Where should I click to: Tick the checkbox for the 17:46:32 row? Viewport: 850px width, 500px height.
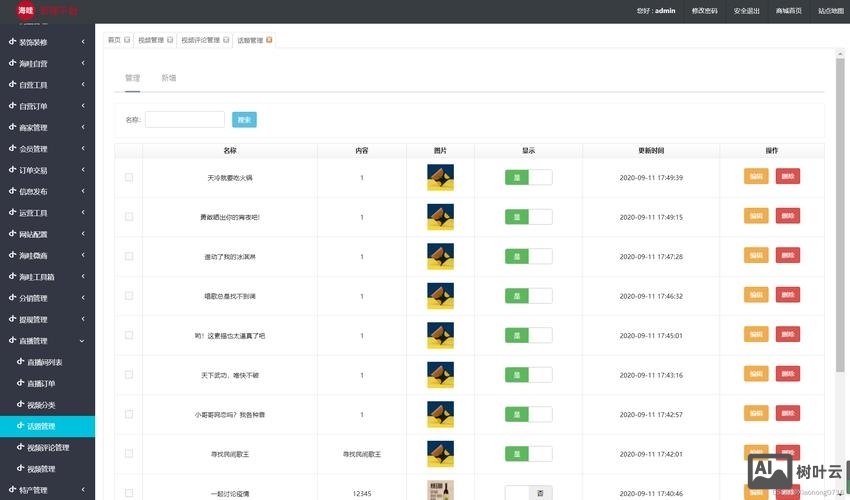[x=129, y=296]
